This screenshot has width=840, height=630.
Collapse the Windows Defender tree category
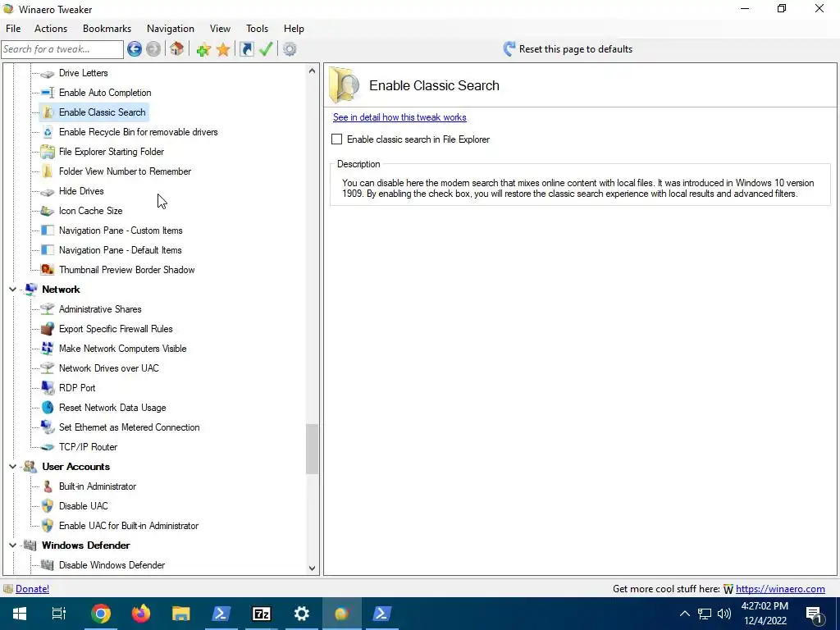[12, 546]
